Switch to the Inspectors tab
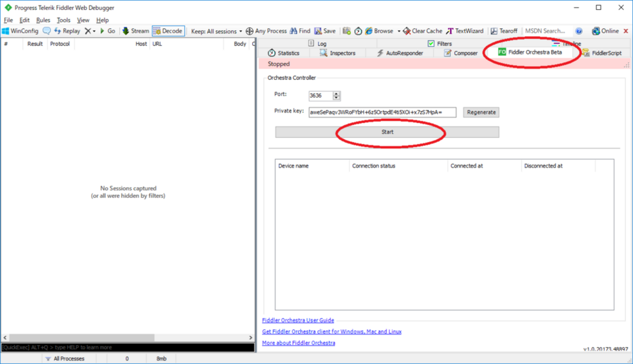Viewport: 633px width, 364px height. [337, 53]
